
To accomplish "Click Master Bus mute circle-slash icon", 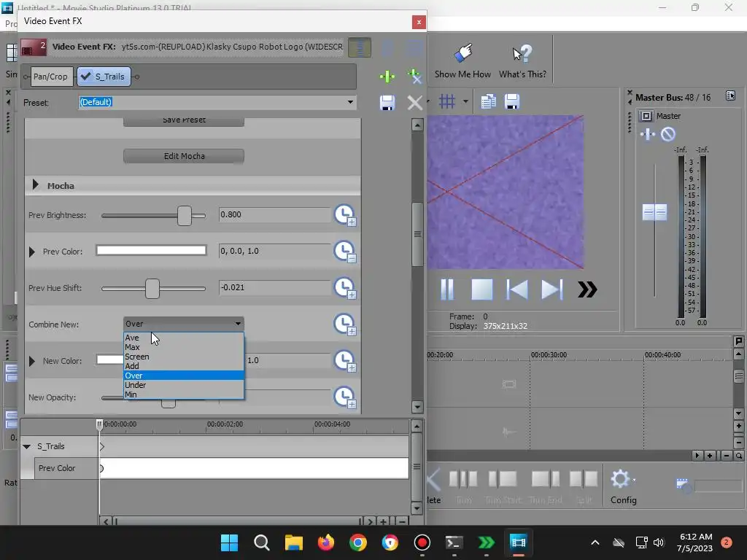I will 668,135.
